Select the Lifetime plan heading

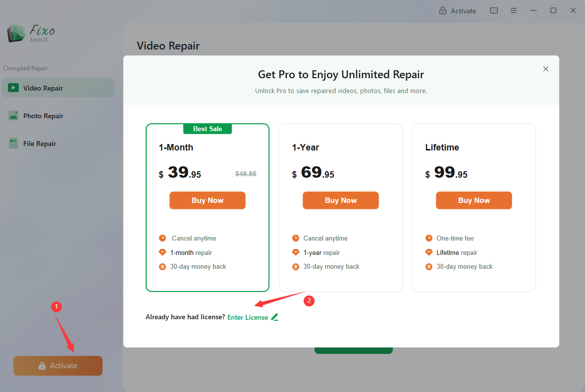click(x=442, y=147)
